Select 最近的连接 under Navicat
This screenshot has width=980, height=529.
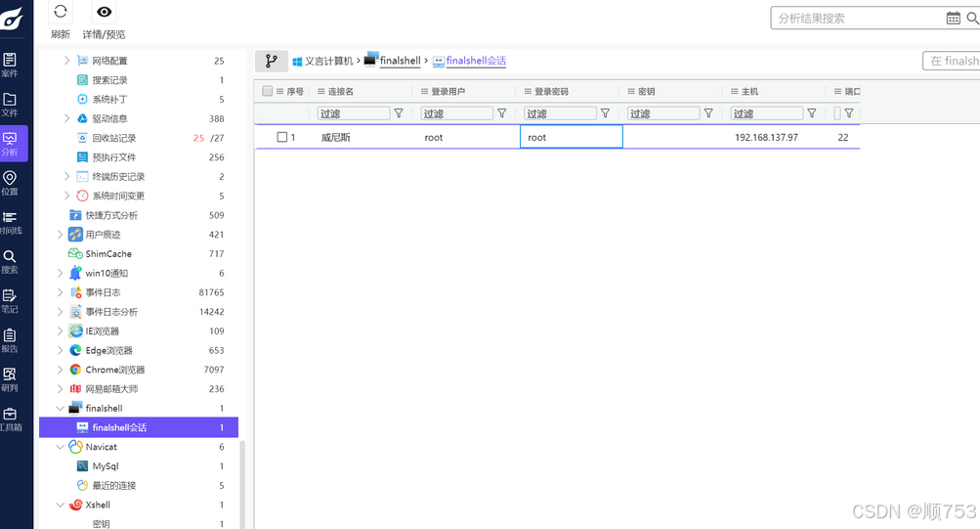113,485
